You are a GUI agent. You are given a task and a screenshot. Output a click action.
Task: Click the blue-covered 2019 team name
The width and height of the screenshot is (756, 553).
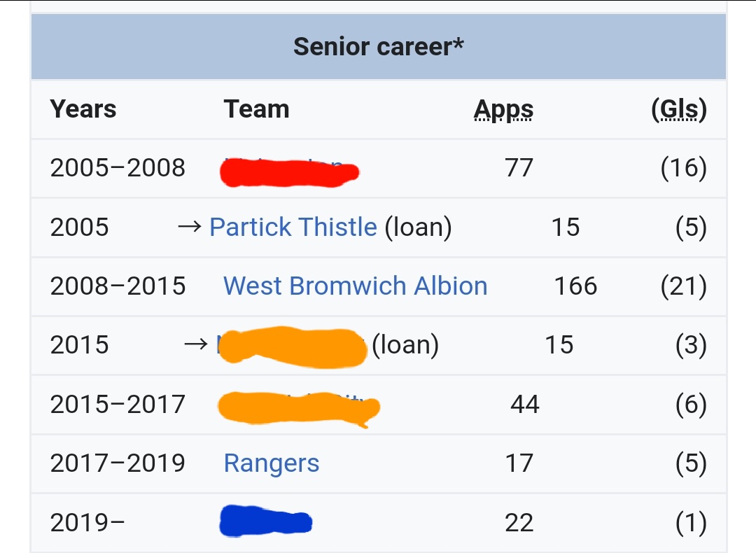[266, 521]
